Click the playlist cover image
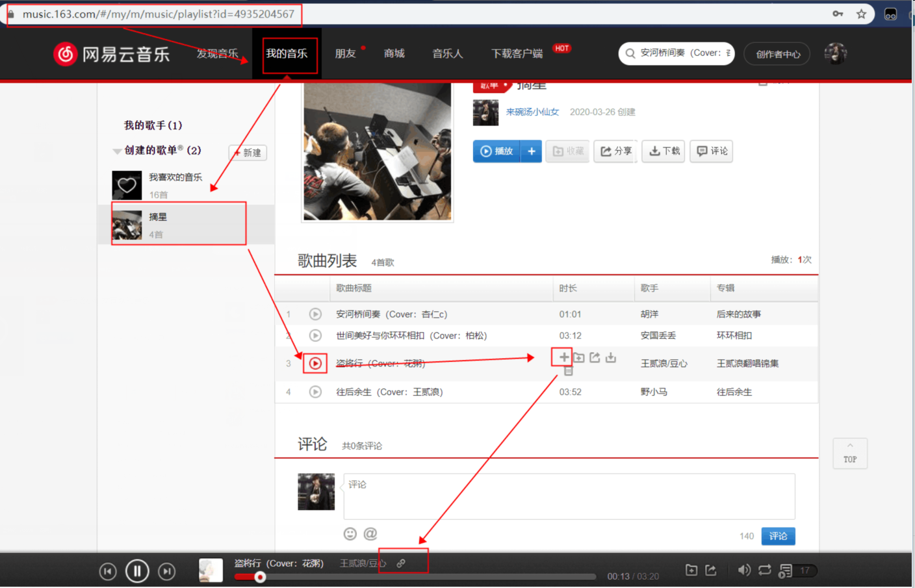This screenshot has height=588, width=915. tap(378, 151)
